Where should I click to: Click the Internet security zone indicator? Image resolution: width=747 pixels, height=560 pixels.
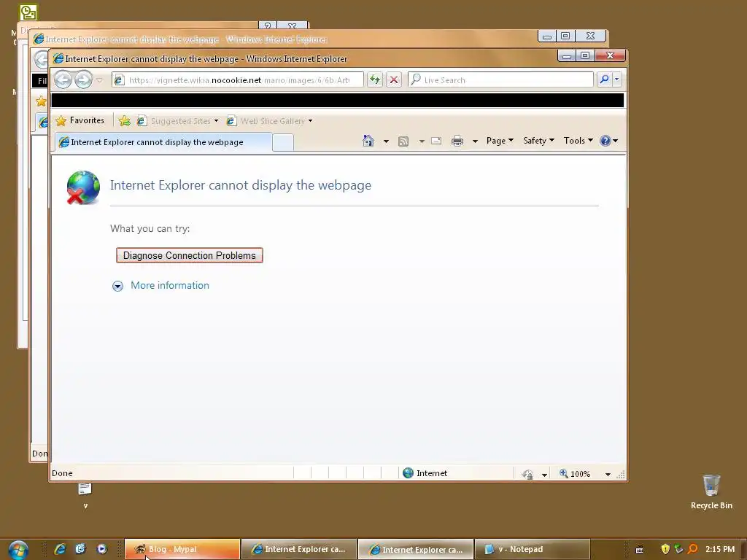click(x=425, y=472)
